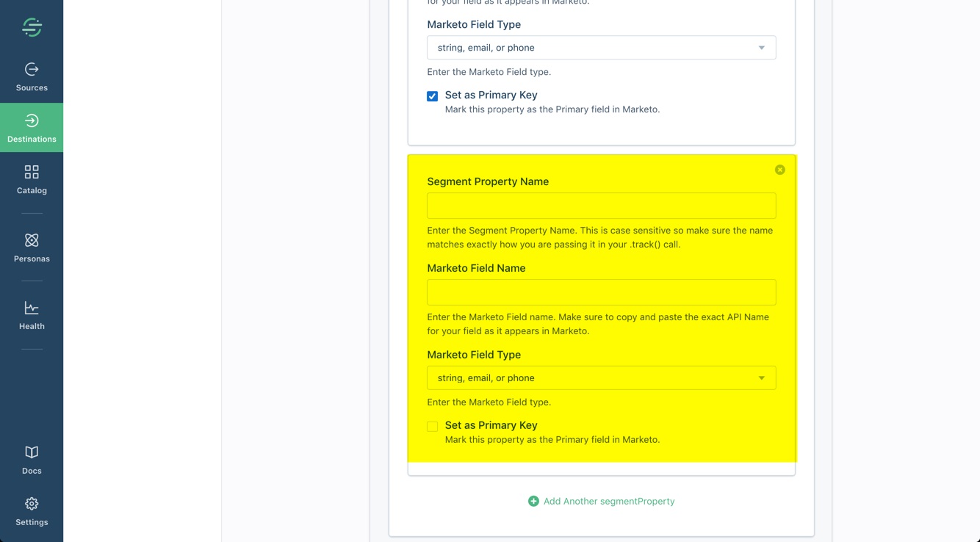Click the Segment logo icon
This screenshot has height=542, width=980.
[32, 27]
